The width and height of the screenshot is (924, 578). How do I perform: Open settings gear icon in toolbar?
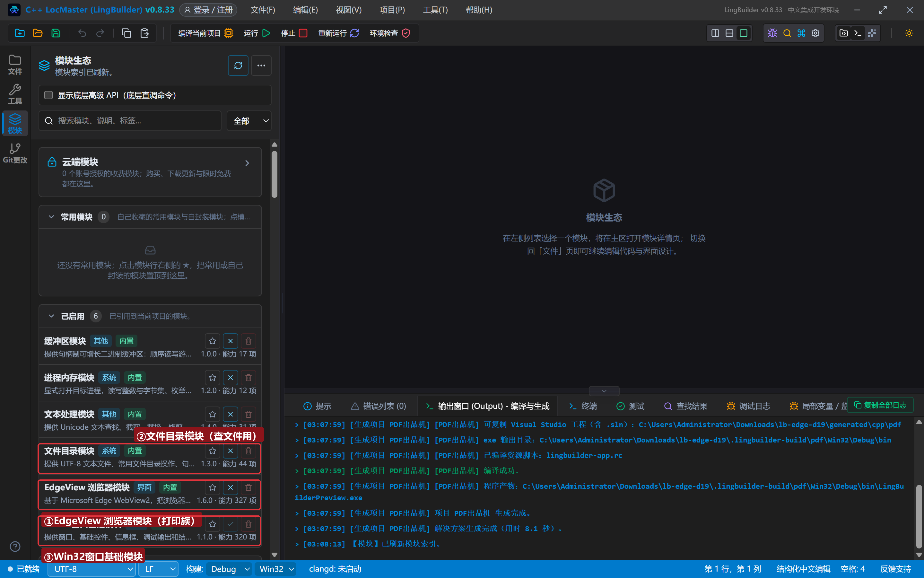(x=815, y=33)
